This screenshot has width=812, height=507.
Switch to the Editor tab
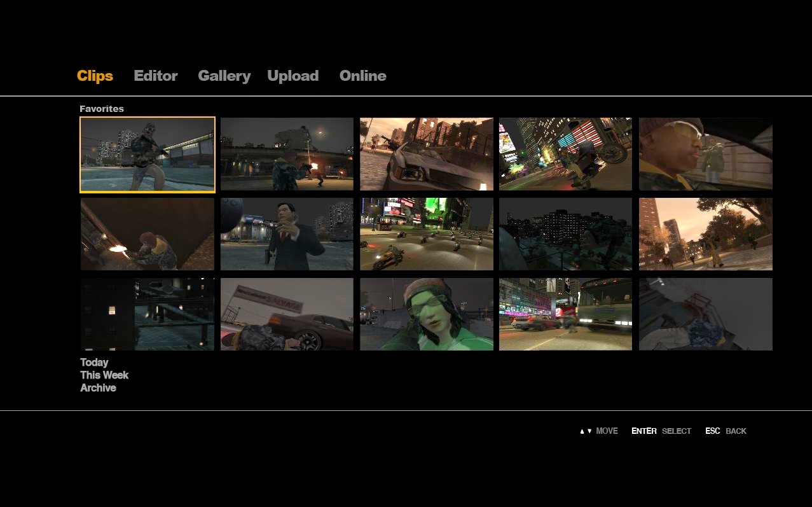(155, 76)
